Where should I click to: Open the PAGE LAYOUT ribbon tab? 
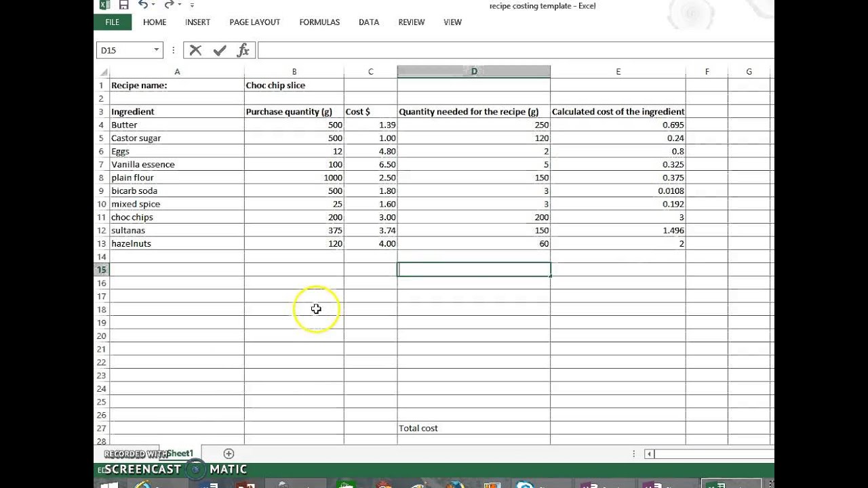(x=254, y=22)
